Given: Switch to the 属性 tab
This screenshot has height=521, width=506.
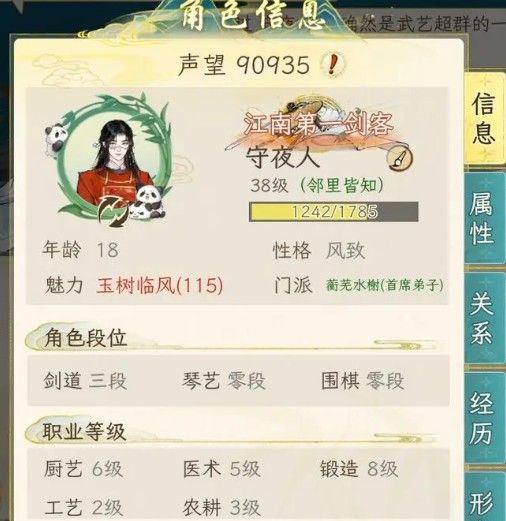Looking at the screenshot, I should (484, 218).
